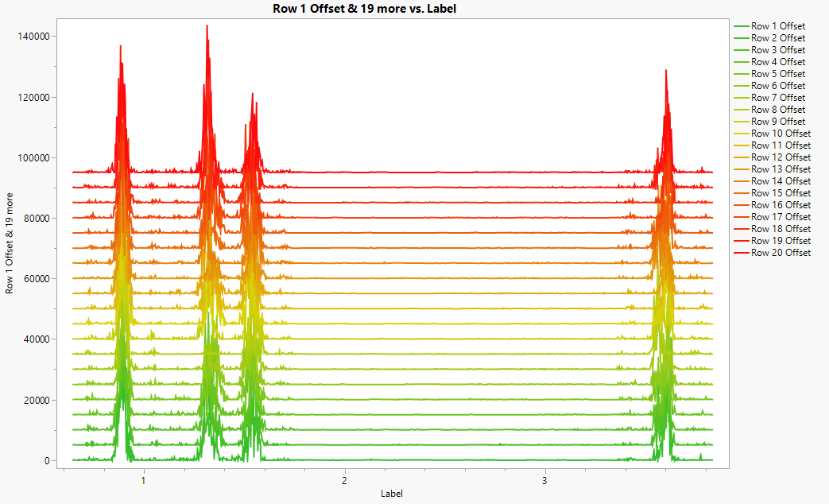The image size is (829, 504).
Task: Click the Row 10 Offset legend label
Action: coord(781,134)
